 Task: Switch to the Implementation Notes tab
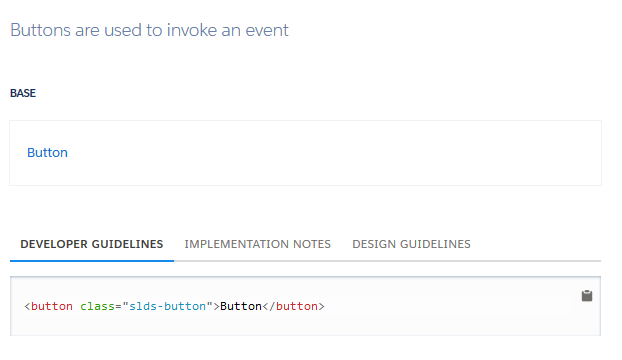(x=257, y=244)
